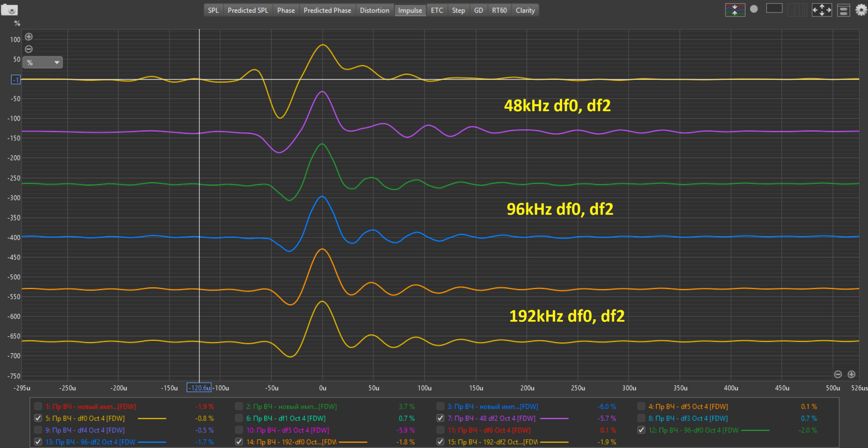Image resolution: width=868 pixels, height=448 pixels.
Task: Disable trace 13 96-df2 Oct 4 checkbox
Action: pyautogui.click(x=38, y=442)
